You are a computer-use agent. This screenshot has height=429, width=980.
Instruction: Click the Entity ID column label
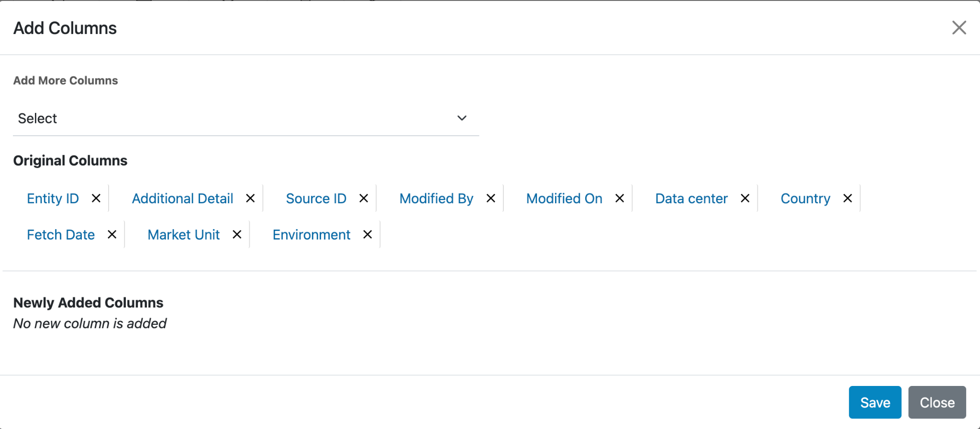(53, 198)
